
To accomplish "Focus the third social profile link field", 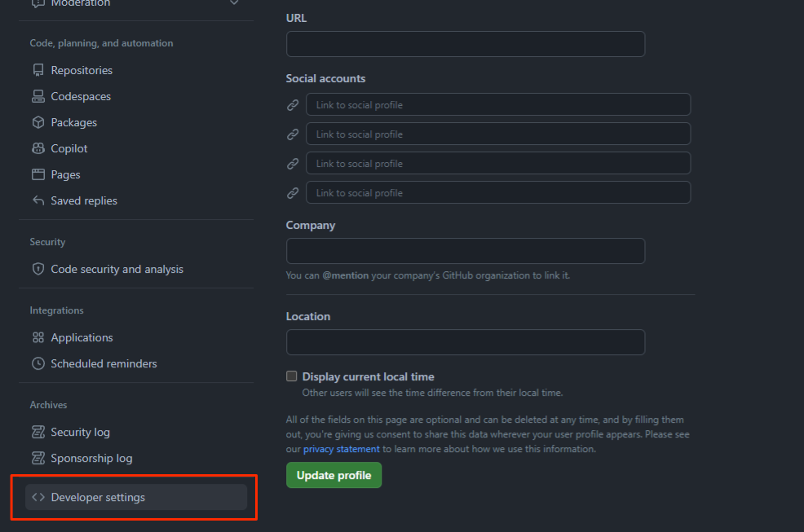I will (x=498, y=163).
